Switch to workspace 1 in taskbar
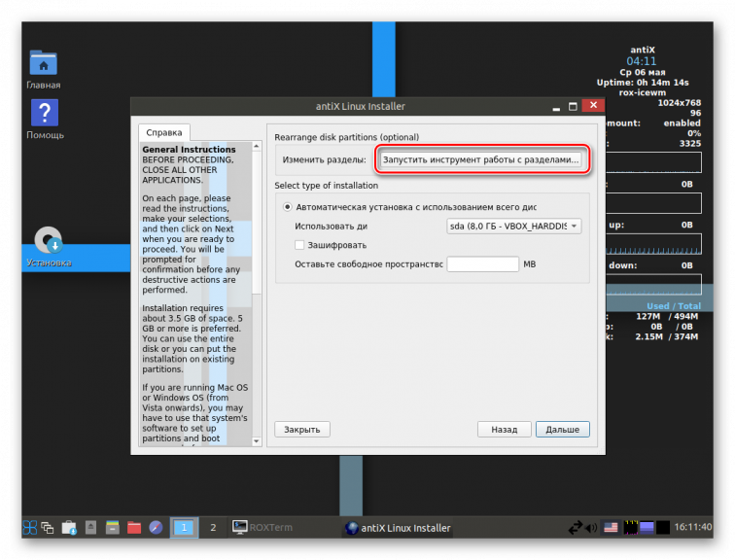 [184, 528]
